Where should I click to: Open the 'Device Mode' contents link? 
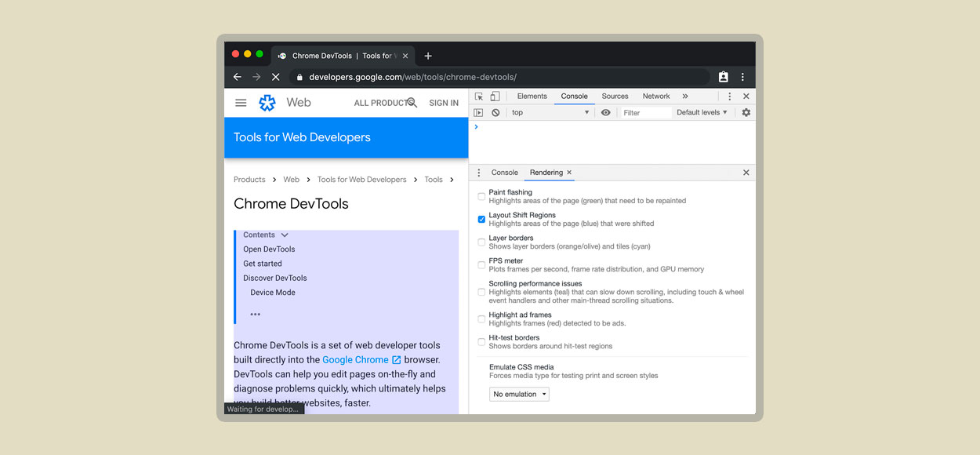click(273, 293)
